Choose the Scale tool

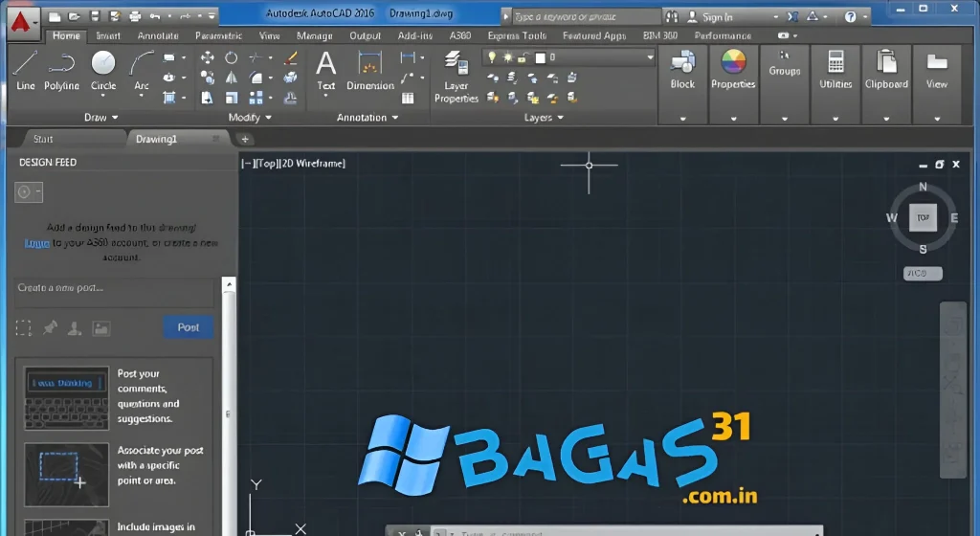tap(232, 98)
